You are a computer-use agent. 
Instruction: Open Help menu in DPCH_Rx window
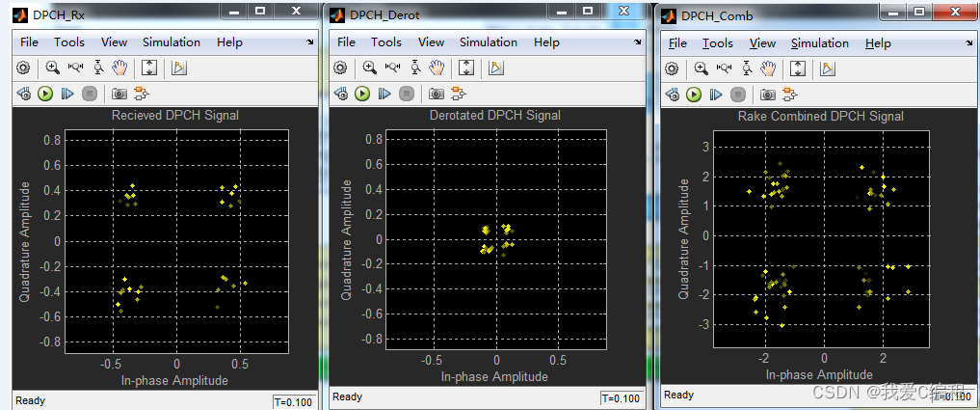click(229, 42)
